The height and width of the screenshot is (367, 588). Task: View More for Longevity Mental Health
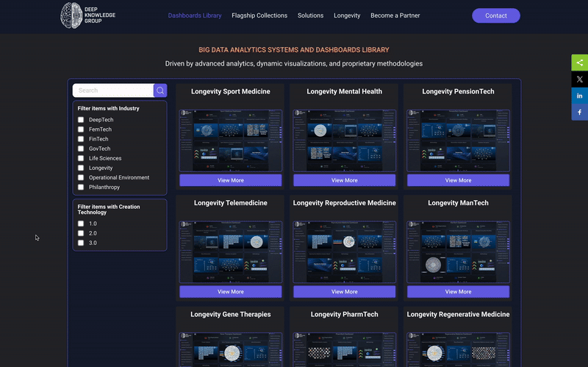click(x=344, y=180)
